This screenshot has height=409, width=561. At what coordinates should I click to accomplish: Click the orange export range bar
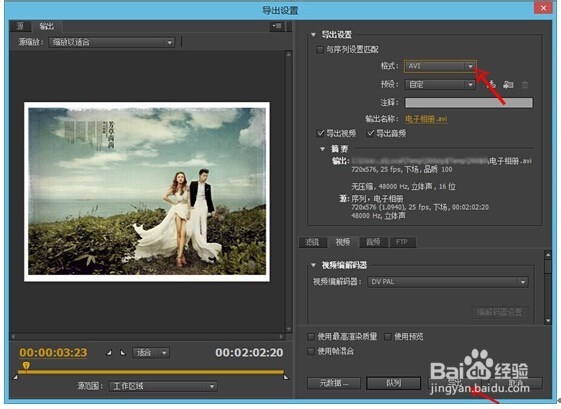(151, 372)
